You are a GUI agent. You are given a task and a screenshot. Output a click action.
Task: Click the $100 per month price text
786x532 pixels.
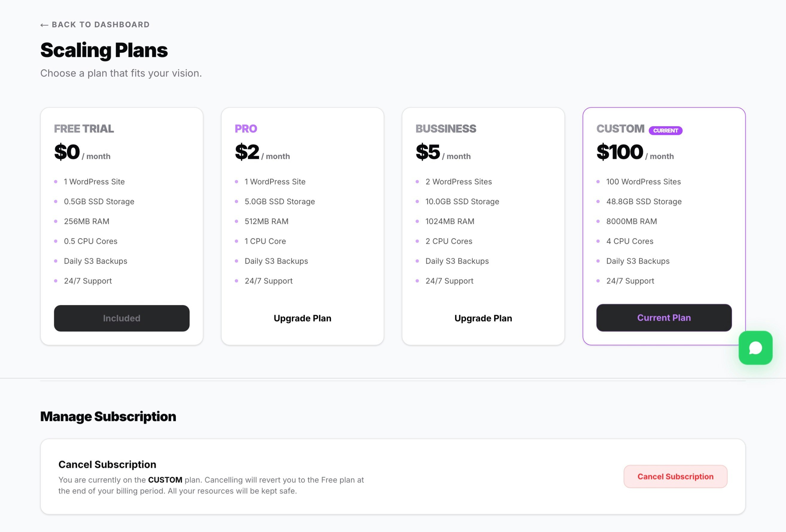click(x=634, y=152)
